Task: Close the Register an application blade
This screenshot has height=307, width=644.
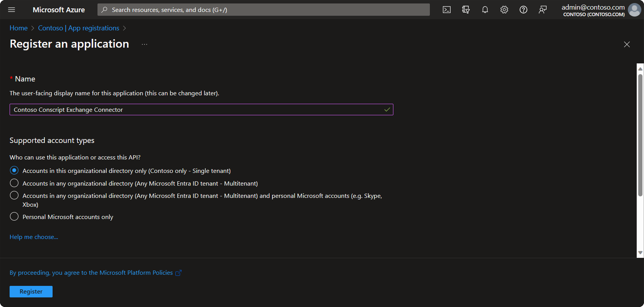Action: 627,45
